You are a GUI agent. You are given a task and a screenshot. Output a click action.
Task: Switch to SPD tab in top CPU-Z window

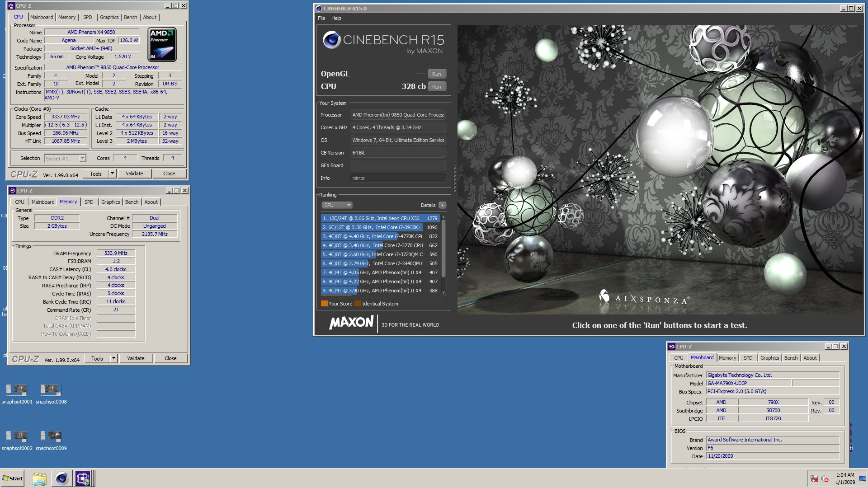[88, 17]
